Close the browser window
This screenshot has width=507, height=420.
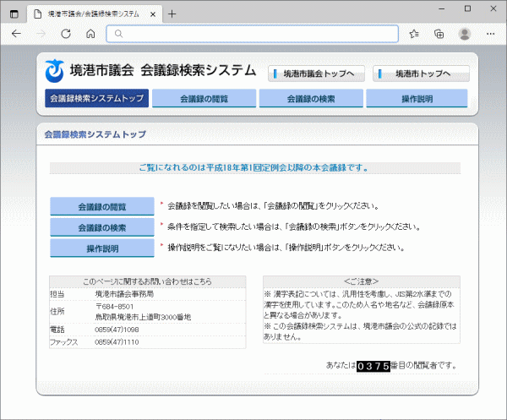[x=493, y=8]
